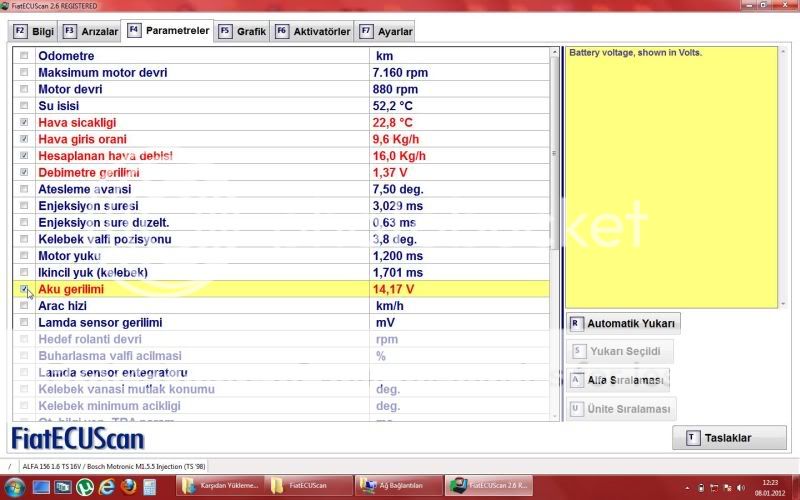Select the Enjeksiyon suresi value 3,029 ms

[397, 206]
